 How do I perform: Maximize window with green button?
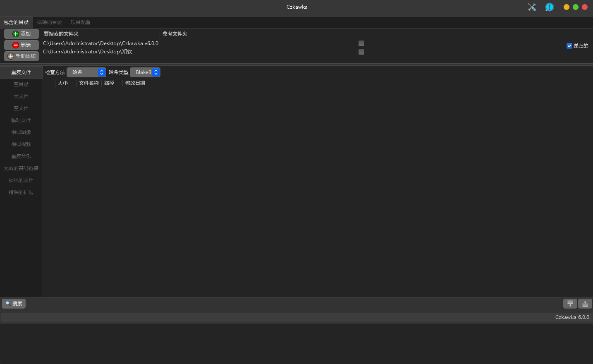pos(576,7)
